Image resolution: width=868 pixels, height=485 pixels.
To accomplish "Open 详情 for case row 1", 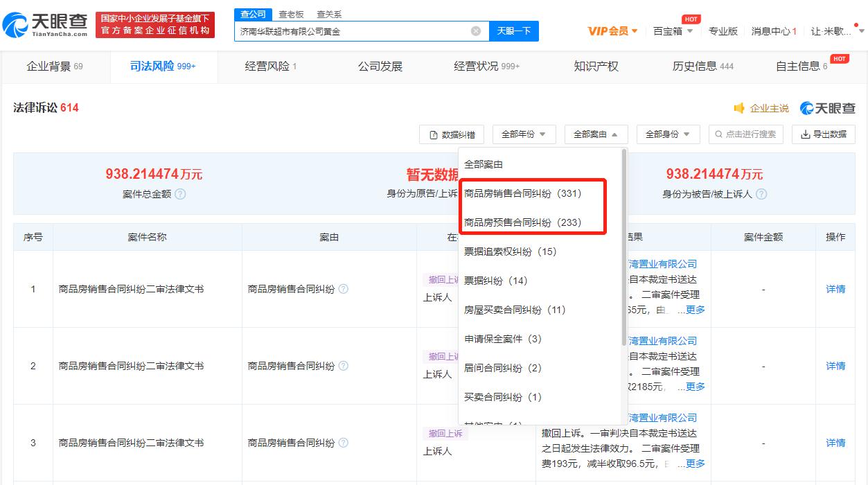I will pyautogui.click(x=835, y=289).
